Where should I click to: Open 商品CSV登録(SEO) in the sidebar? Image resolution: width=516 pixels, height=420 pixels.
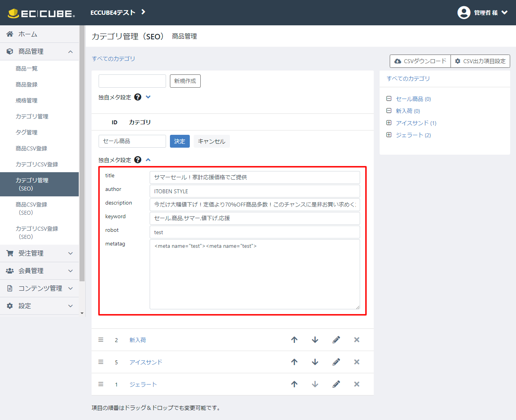(31, 208)
